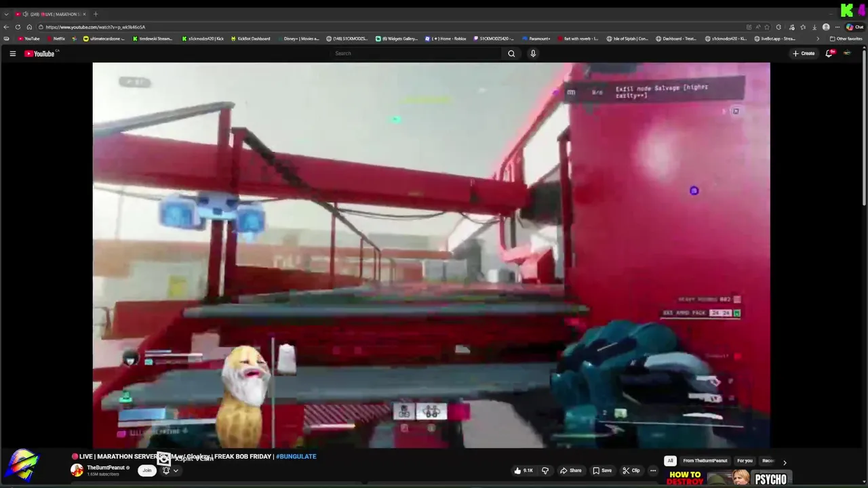
Task: Go back with the browser back arrow
Action: pos(6,27)
